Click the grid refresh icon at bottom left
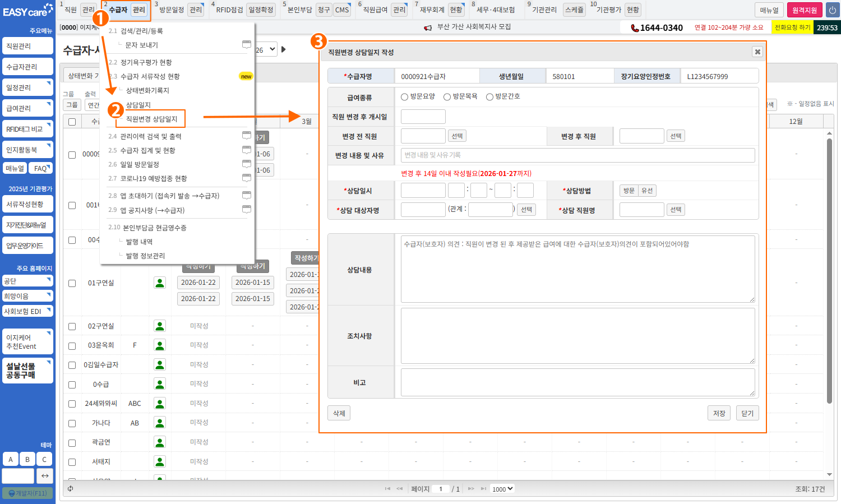The image size is (841, 504). [x=71, y=489]
